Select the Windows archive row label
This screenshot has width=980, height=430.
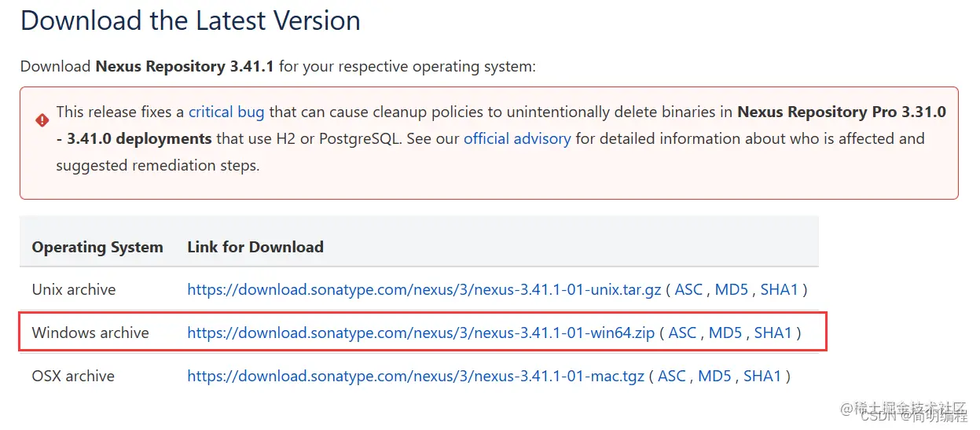tap(90, 333)
